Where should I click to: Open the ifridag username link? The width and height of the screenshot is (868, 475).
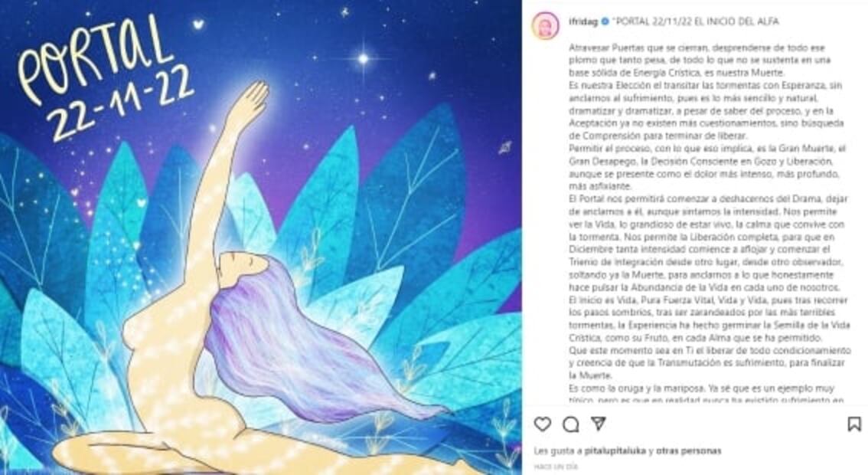pos(584,21)
